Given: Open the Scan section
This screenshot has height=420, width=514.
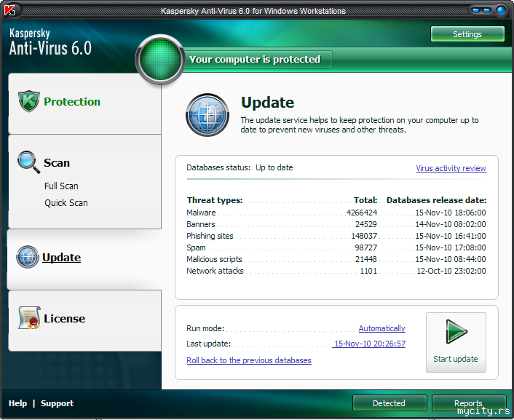Looking at the screenshot, I should (57, 162).
